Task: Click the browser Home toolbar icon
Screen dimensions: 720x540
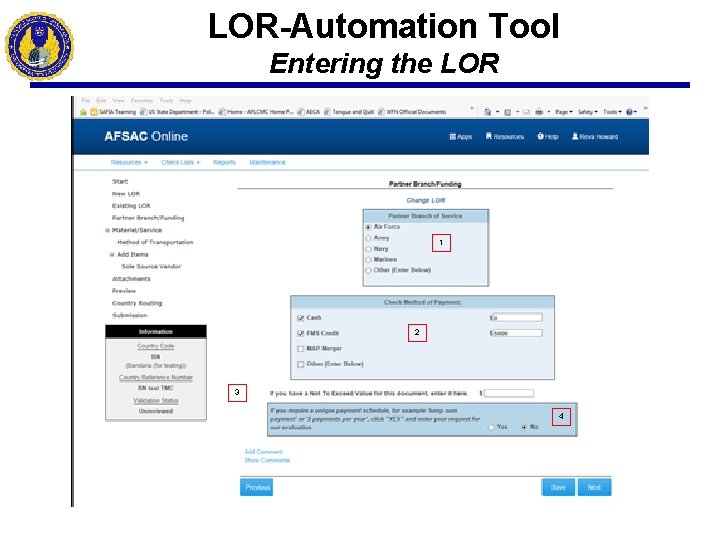Action: (x=487, y=112)
